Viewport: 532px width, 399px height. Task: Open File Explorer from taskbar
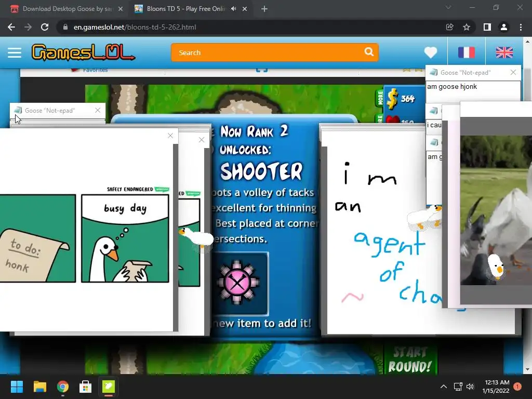[39, 387]
